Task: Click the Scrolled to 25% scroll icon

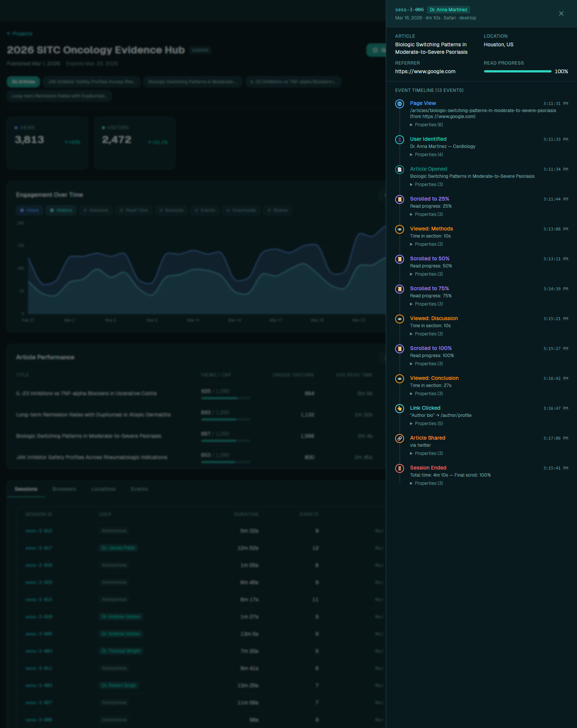Action: (x=400, y=199)
